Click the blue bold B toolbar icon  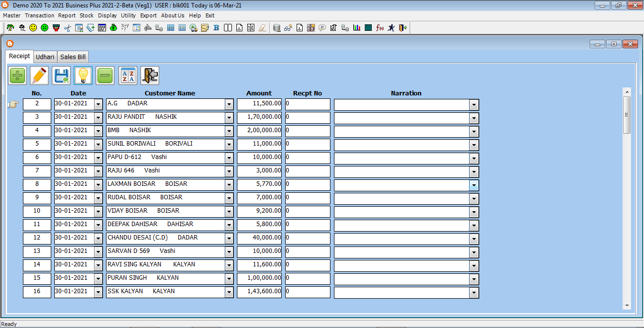[x=216, y=28]
